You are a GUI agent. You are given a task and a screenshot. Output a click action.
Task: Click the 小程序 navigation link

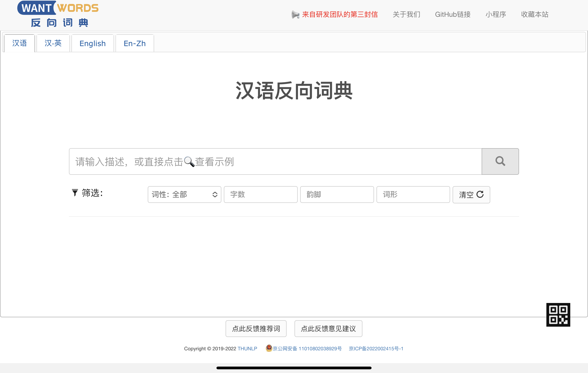[x=496, y=15]
